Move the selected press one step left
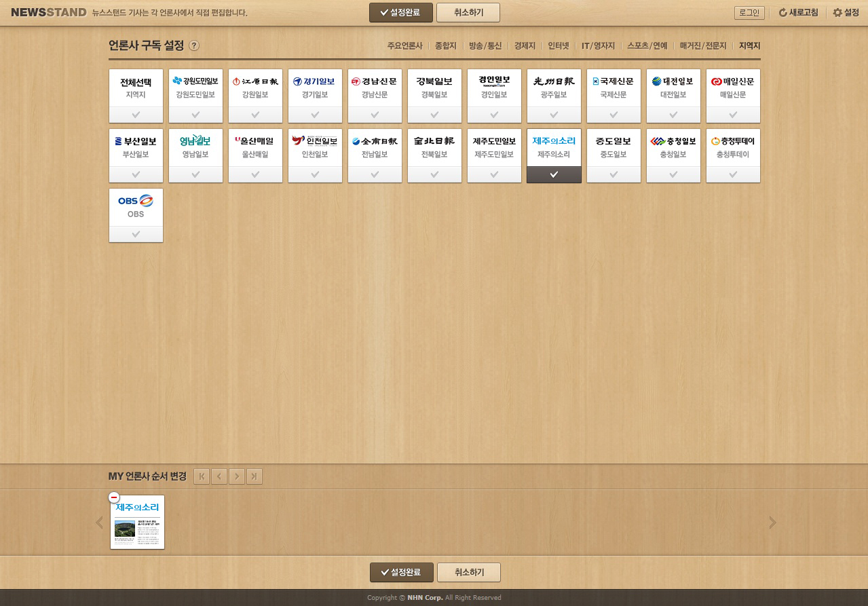 click(219, 476)
